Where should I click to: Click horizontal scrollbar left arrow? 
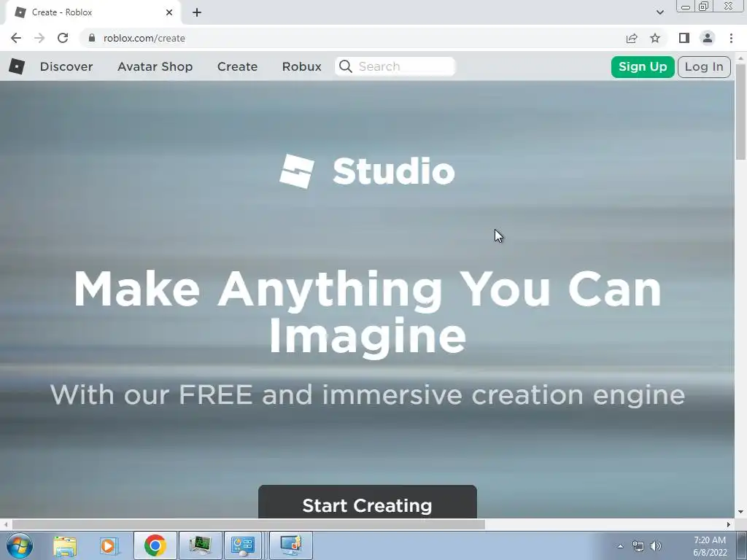point(5,524)
